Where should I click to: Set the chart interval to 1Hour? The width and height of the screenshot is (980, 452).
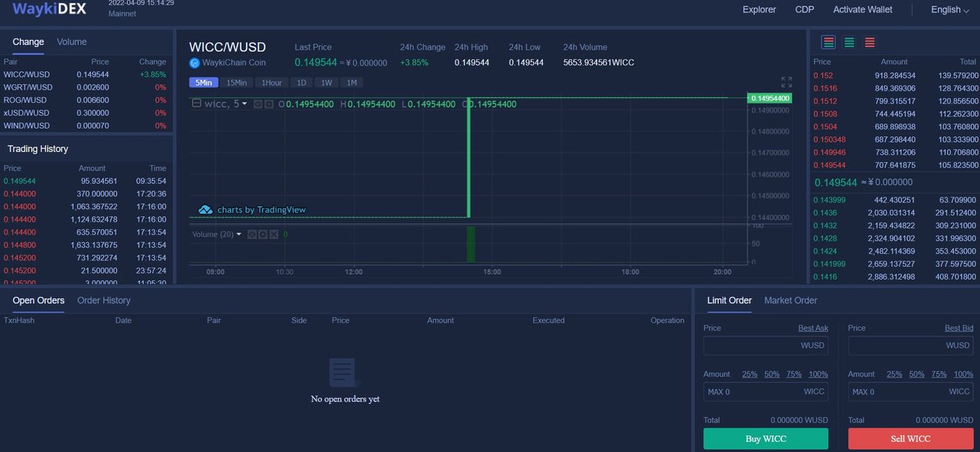[x=272, y=83]
